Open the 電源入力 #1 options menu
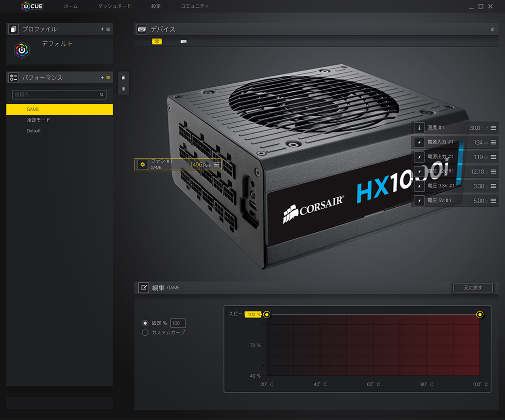The image size is (505, 420). click(493, 142)
